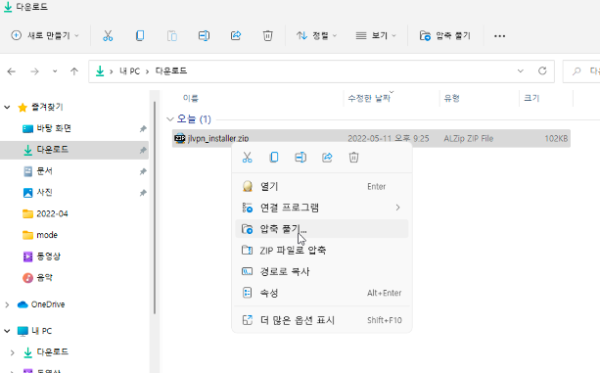Expand the OneDrive node
Screen dimensions: 600x373
(x=7, y=305)
